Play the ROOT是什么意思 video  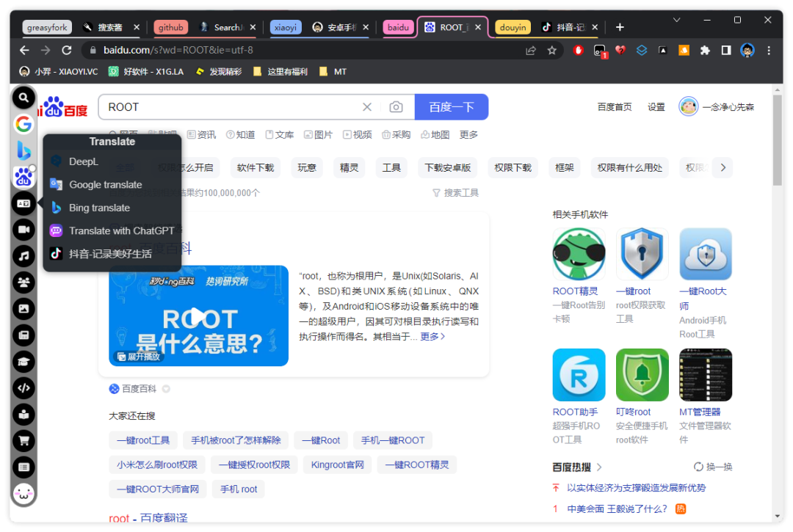199,316
